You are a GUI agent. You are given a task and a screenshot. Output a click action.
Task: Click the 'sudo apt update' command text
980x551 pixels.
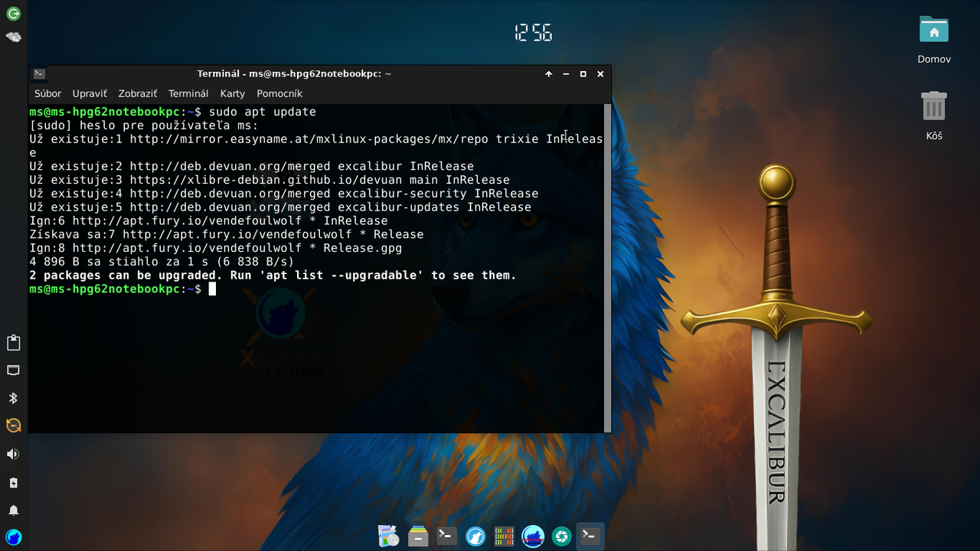[263, 112]
